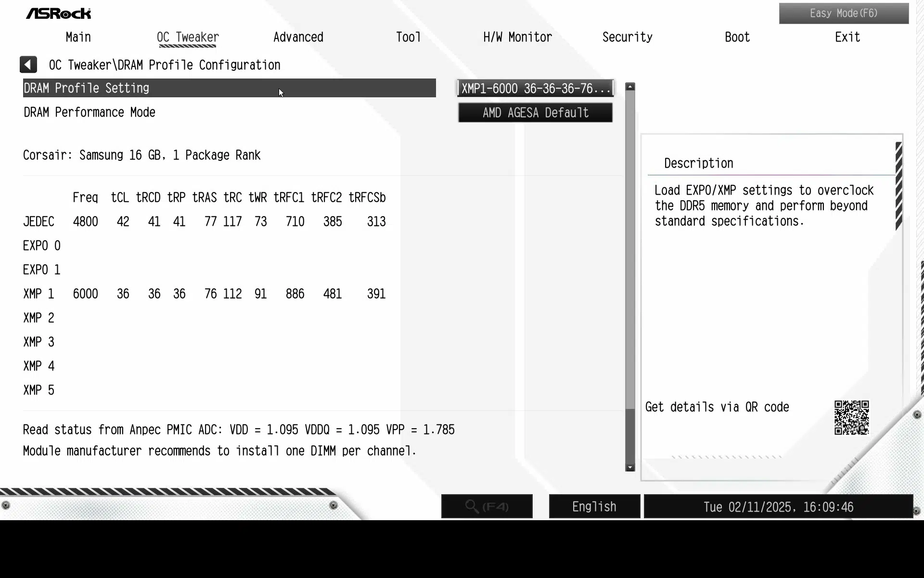
Task: Click scrollbar down arrow
Action: coord(630,467)
